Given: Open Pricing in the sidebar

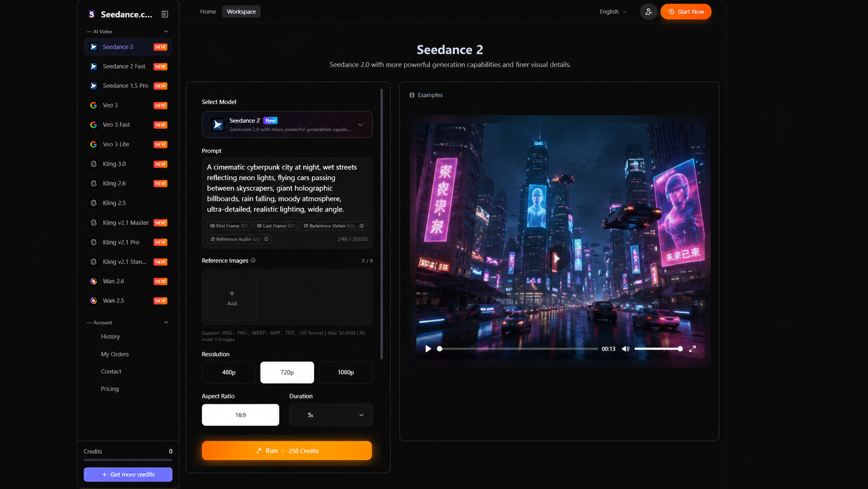Looking at the screenshot, I should point(110,389).
